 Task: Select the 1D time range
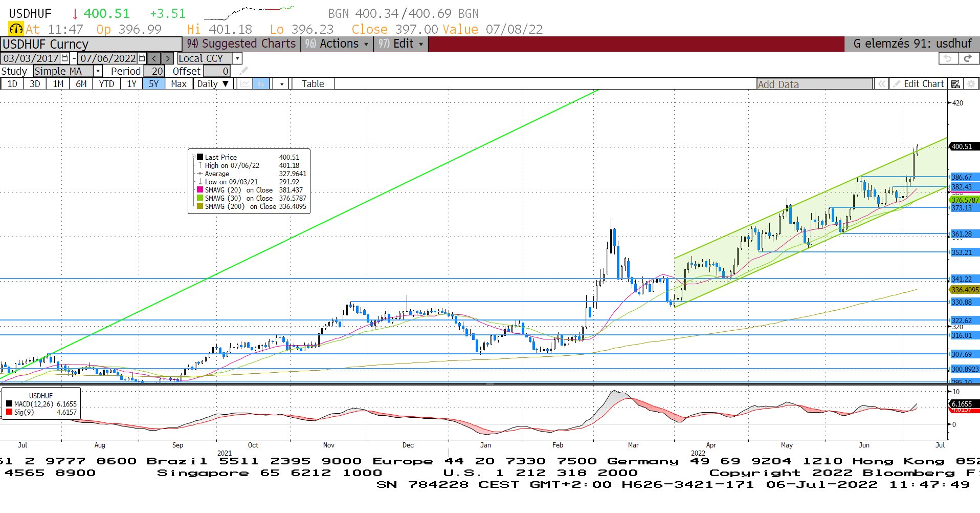tap(12, 84)
